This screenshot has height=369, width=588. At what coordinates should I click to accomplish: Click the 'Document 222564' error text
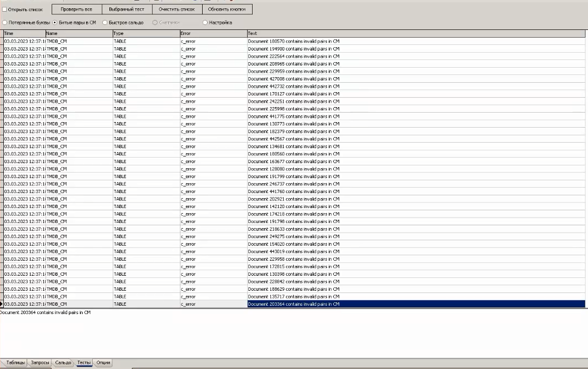click(294, 56)
